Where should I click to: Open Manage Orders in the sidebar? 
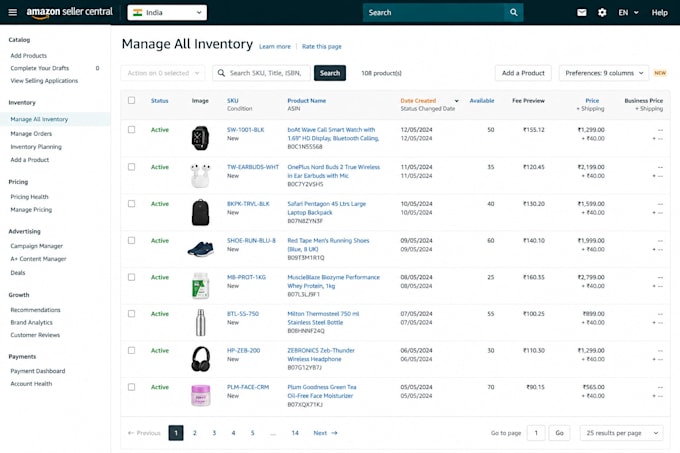(x=31, y=134)
